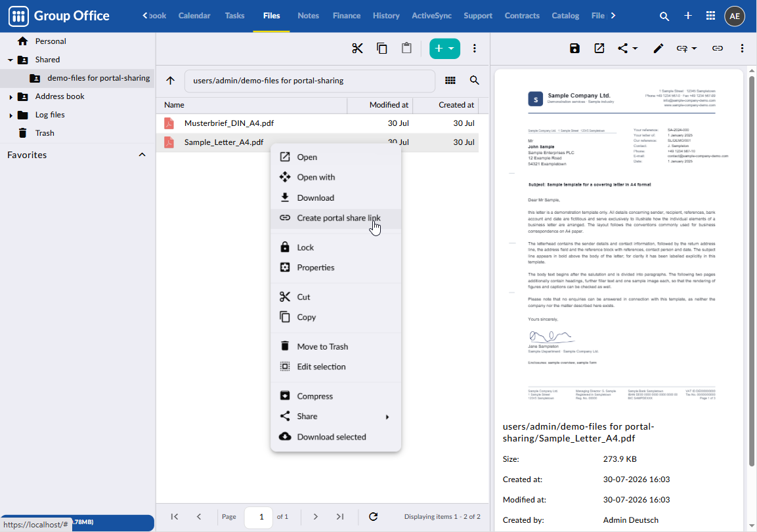Click the copy toolbar icon
Viewport: 757px width, 532px height.
point(382,49)
